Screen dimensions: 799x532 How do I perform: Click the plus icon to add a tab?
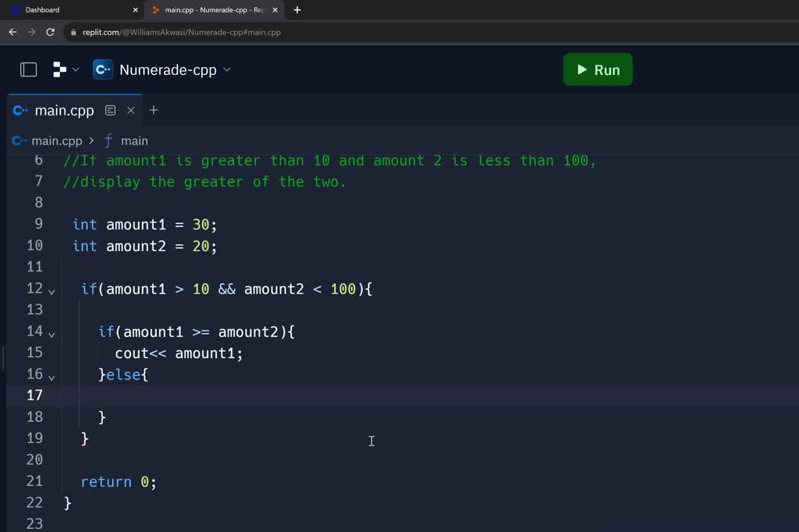[x=153, y=110]
